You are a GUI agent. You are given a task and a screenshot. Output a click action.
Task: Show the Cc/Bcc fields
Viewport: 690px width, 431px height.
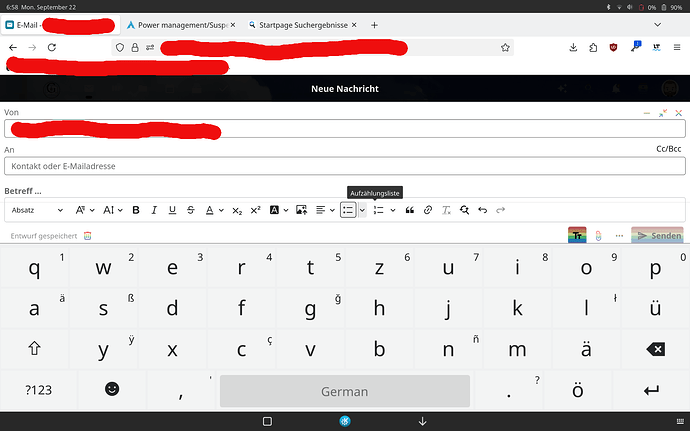pyautogui.click(x=668, y=149)
